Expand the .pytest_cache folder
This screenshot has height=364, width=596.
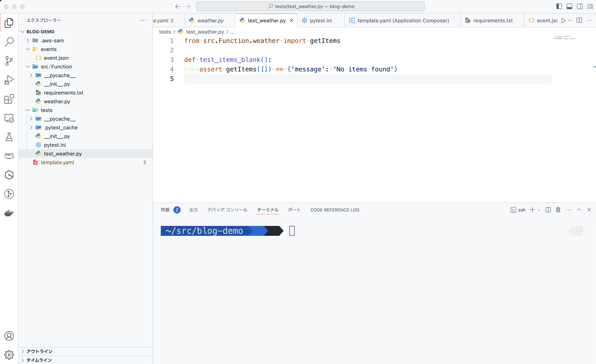point(31,127)
